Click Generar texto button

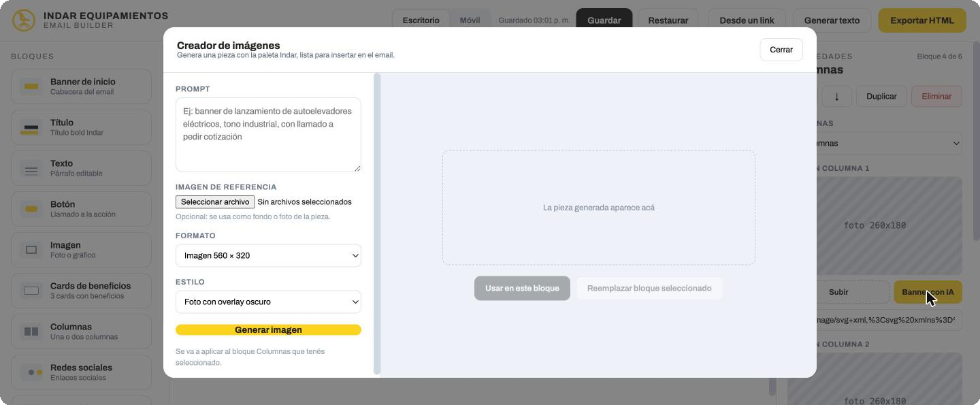[832, 20]
